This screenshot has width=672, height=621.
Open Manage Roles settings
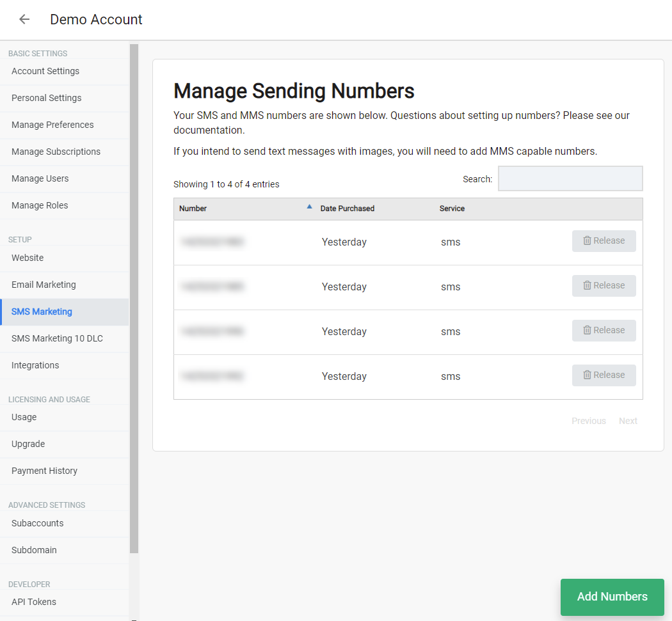click(x=64, y=205)
